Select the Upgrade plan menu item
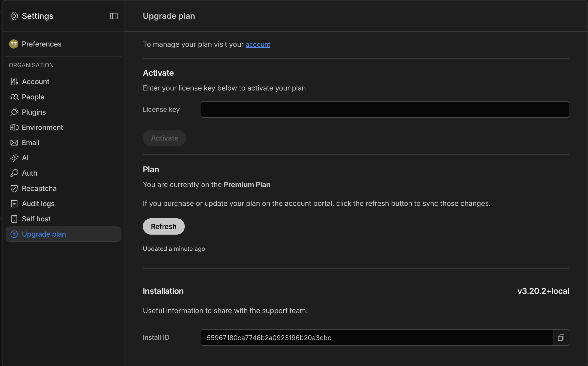Image resolution: width=588 pixels, height=366 pixels. point(44,234)
